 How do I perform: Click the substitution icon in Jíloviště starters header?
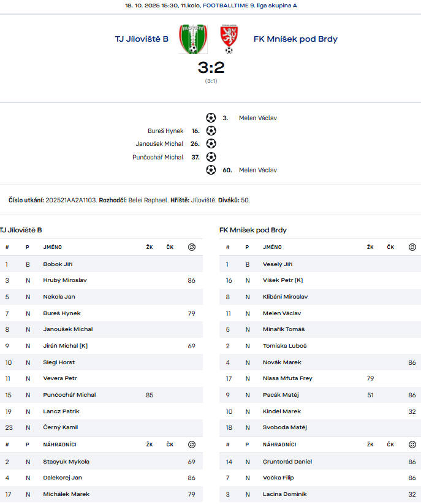[x=192, y=247]
